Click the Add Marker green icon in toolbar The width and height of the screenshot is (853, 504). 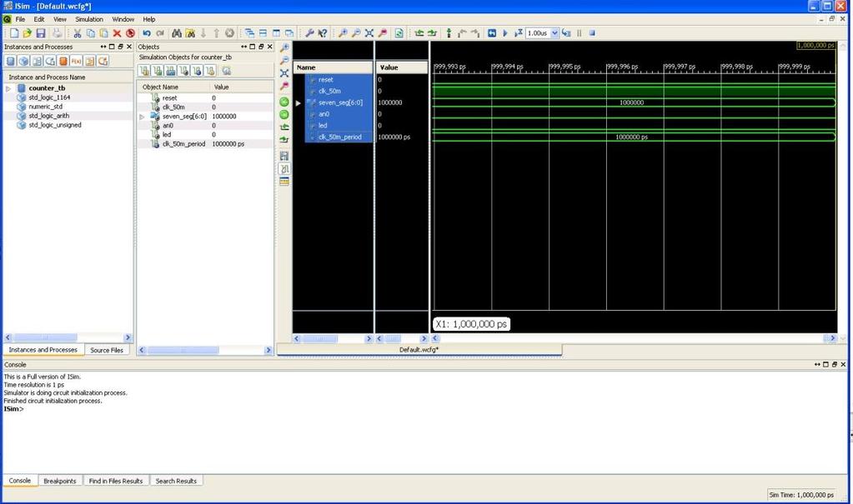tap(449, 33)
